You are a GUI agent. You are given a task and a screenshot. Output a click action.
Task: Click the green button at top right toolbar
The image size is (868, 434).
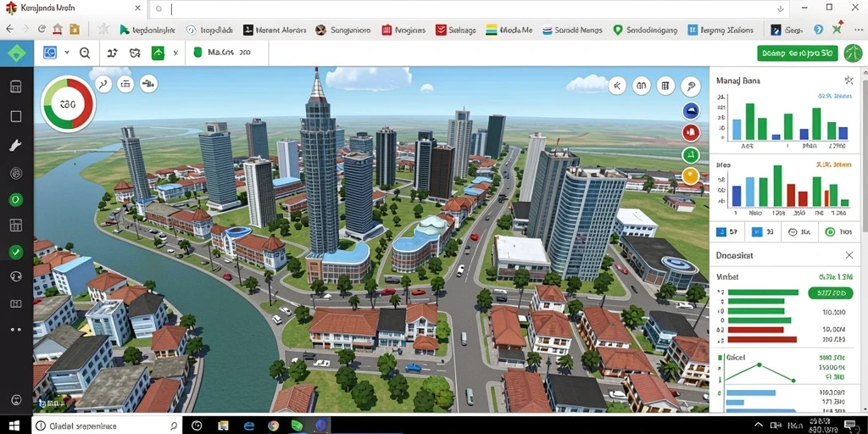pos(797,53)
